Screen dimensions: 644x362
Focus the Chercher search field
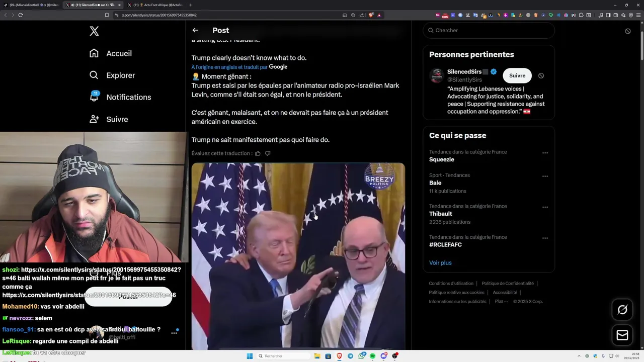489,30
